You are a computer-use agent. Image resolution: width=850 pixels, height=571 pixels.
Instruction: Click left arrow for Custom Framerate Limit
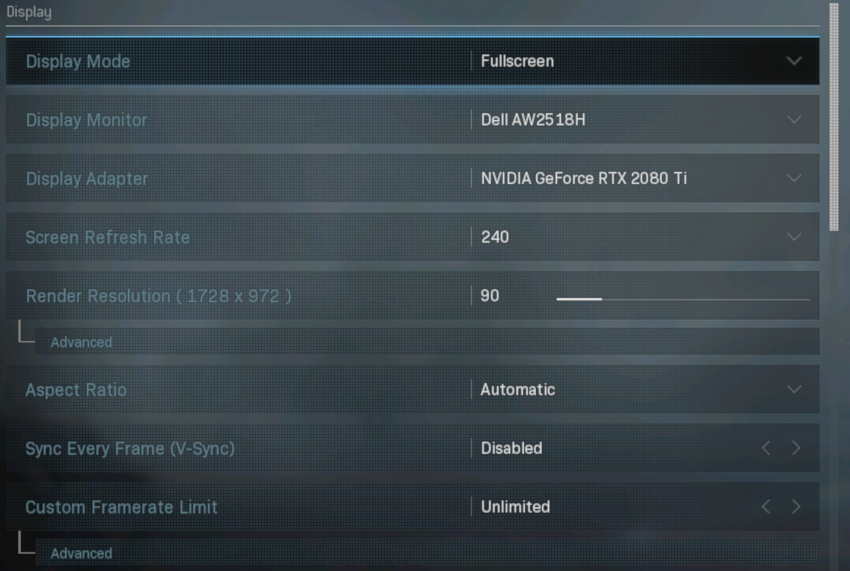click(x=766, y=506)
